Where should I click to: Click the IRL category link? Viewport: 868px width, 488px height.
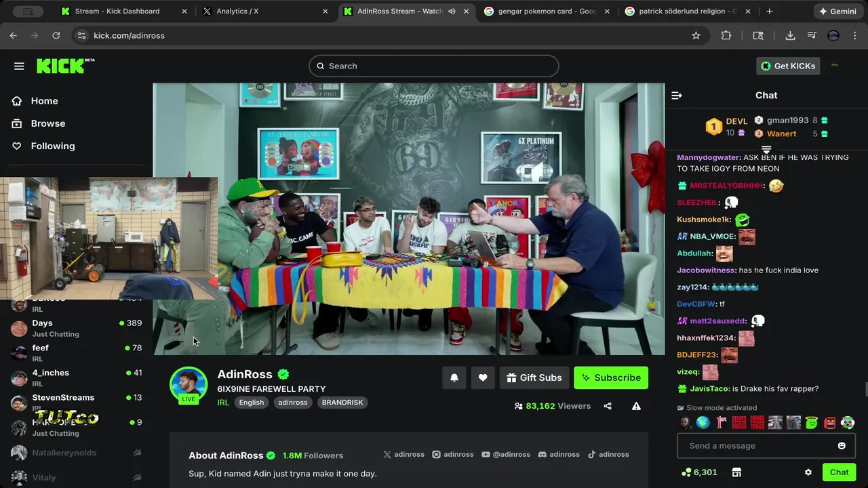coord(223,403)
